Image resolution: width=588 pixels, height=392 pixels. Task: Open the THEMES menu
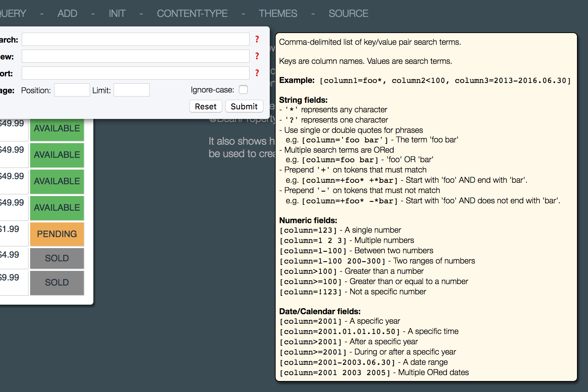point(278,14)
